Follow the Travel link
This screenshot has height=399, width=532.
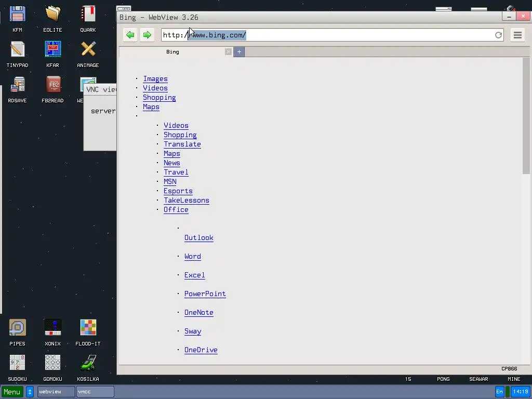point(176,172)
